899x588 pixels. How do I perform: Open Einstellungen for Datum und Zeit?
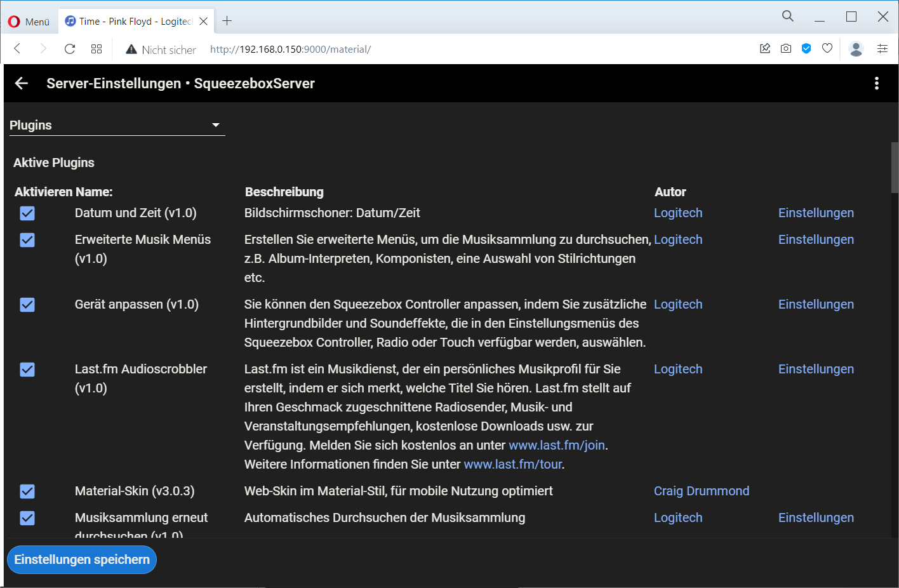(816, 213)
